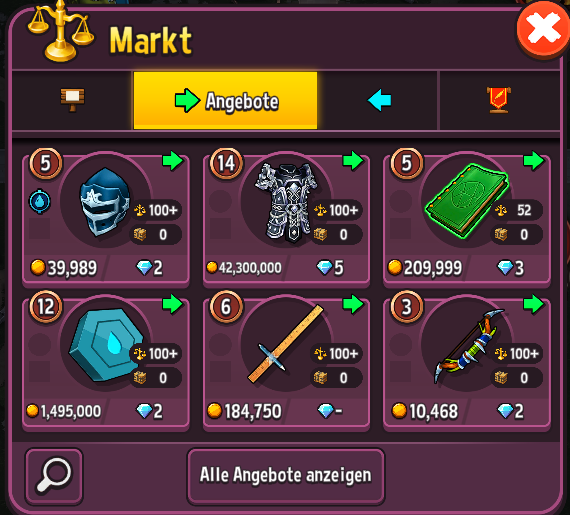Click the golden scales market icon

[61, 33]
